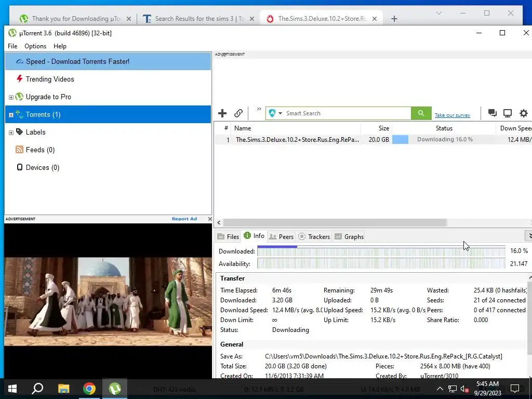Expand the Upgrade to Pro tree node
Viewport: 532px width, 399px height.
[11, 97]
